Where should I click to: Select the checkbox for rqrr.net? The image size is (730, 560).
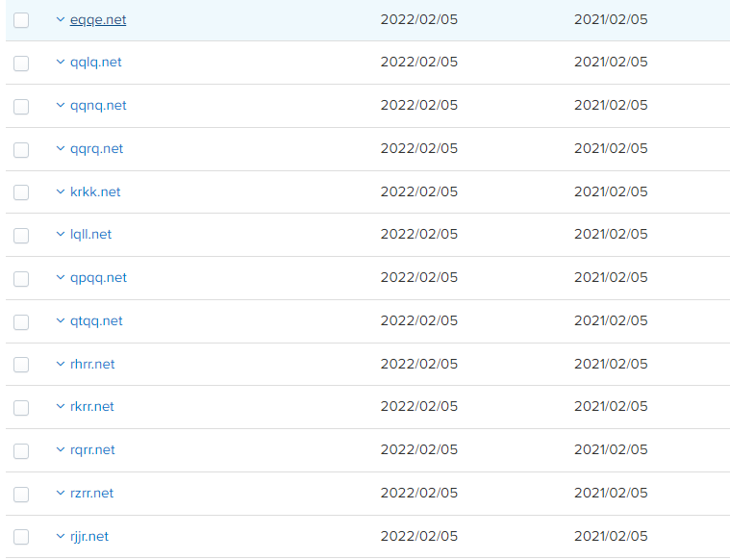coord(21,451)
